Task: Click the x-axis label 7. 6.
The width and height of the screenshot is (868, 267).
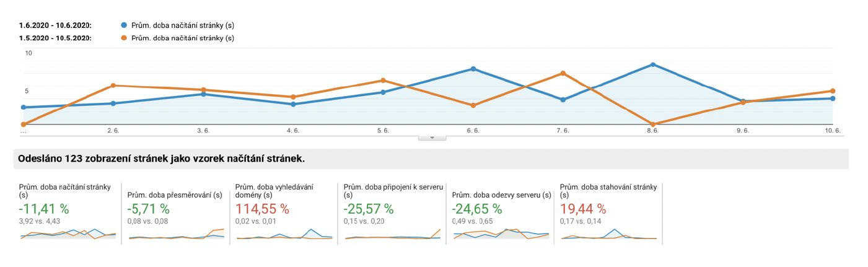Action: point(563,131)
